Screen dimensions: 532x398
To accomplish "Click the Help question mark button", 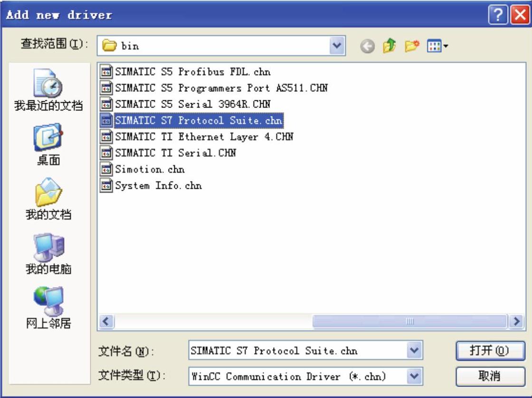I will 498,15.
